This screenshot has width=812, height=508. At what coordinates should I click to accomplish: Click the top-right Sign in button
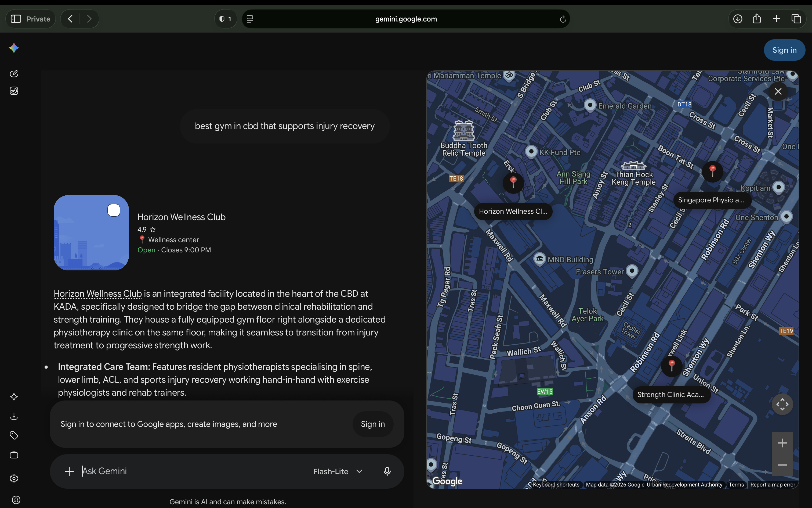[x=784, y=50]
